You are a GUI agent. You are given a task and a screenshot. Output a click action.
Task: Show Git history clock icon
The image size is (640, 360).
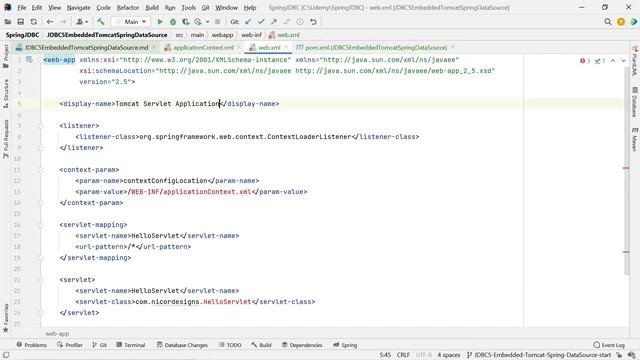(x=300, y=22)
